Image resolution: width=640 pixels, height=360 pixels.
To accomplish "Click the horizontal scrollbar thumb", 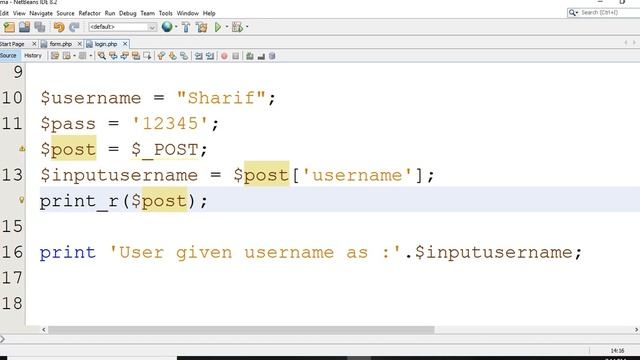I will (241, 329).
